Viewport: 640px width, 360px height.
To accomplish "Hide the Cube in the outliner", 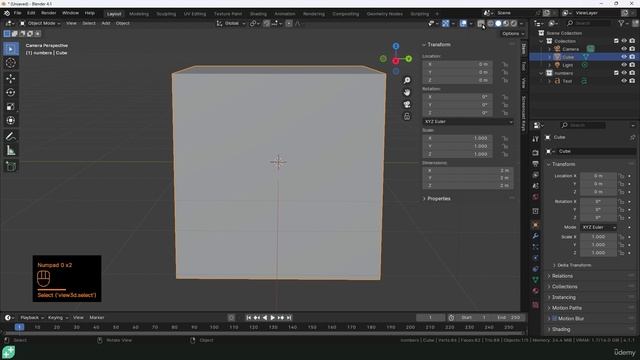I will (624, 57).
